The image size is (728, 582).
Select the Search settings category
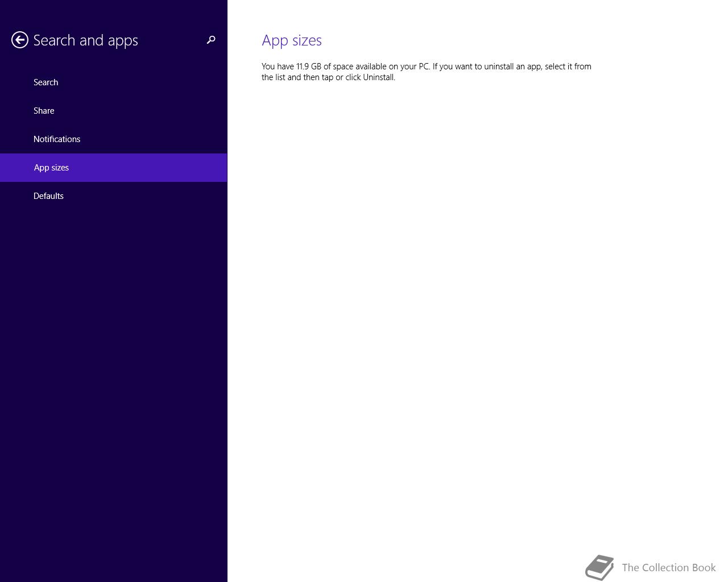pyautogui.click(x=114, y=82)
